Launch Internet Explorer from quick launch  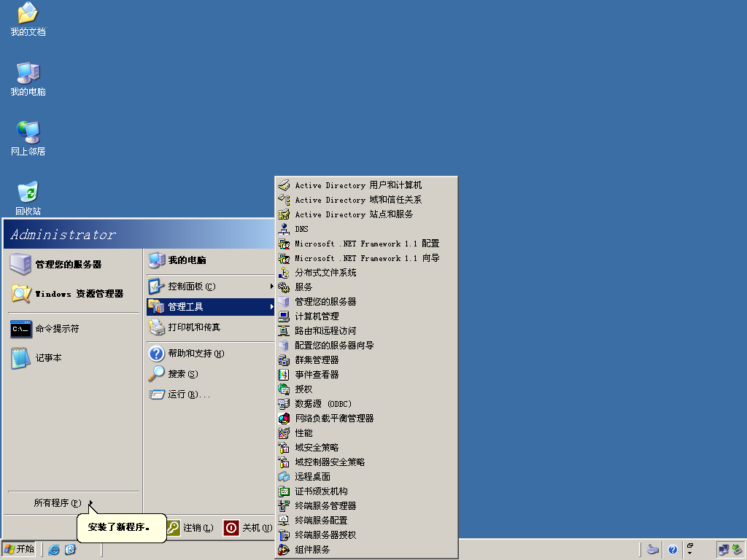(x=54, y=550)
